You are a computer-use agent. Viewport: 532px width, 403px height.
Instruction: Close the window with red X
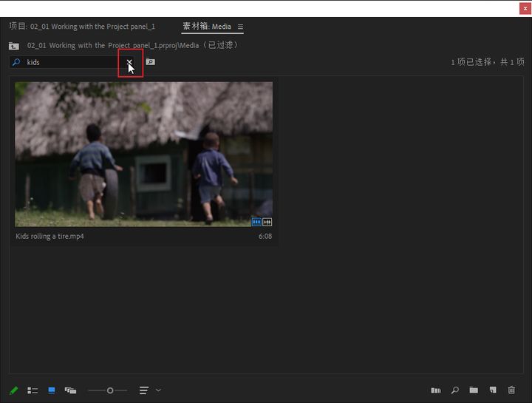525,8
